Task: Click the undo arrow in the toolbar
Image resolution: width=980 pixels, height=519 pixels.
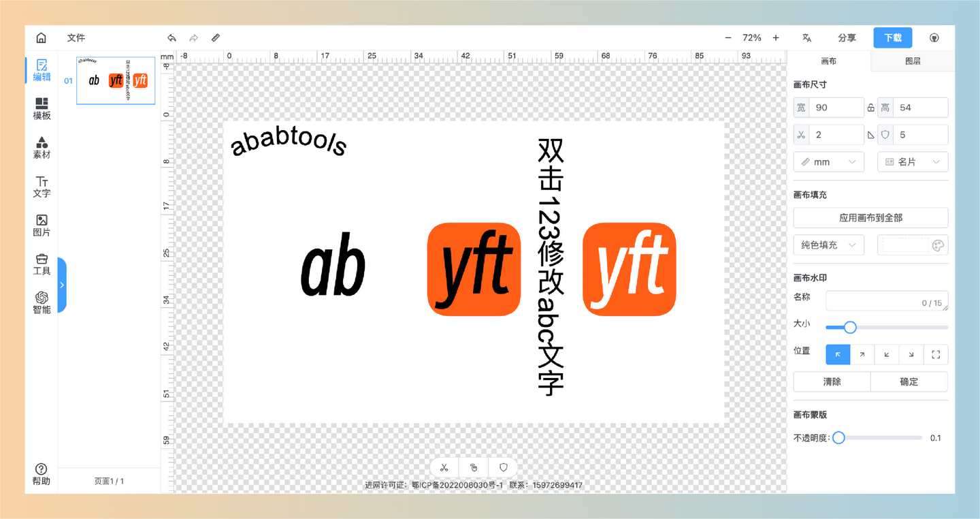Action: [171, 37]
